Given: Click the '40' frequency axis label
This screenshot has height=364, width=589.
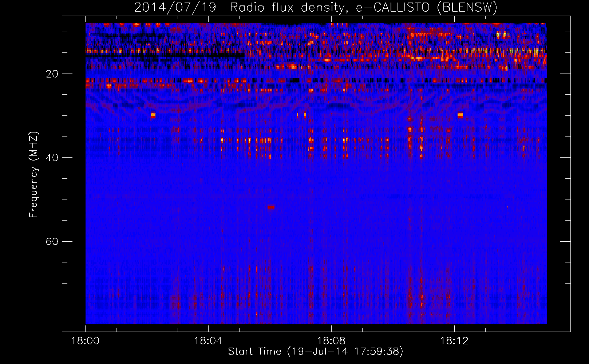Looking at the screenshot, I should (x=52, y=158).
